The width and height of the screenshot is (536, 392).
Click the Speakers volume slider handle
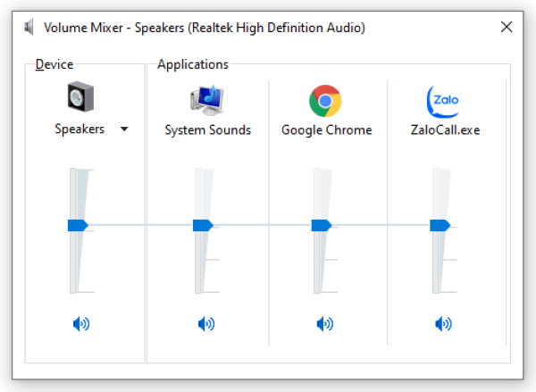pos(78,226)
